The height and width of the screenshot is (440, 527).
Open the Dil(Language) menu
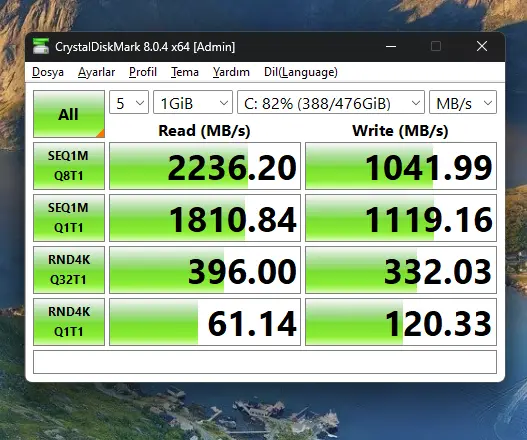tap(301, 72)
